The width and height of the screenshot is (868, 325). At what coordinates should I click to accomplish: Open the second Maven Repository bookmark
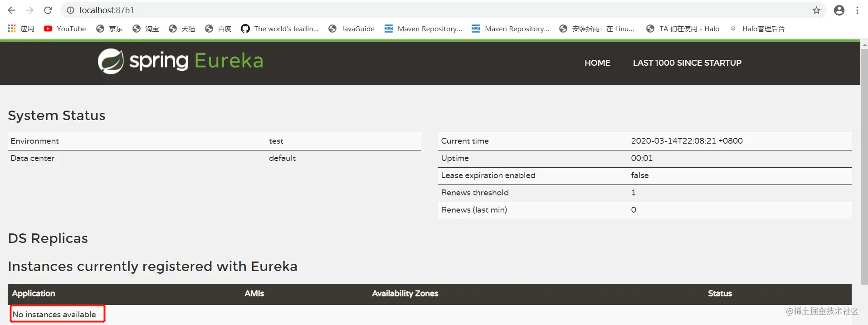click(x=510, y=29)
